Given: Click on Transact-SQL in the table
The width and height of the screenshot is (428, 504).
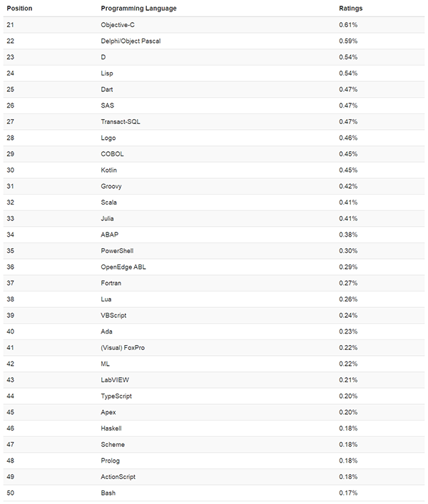Looking at the screenshot, I should pos(121,122).
